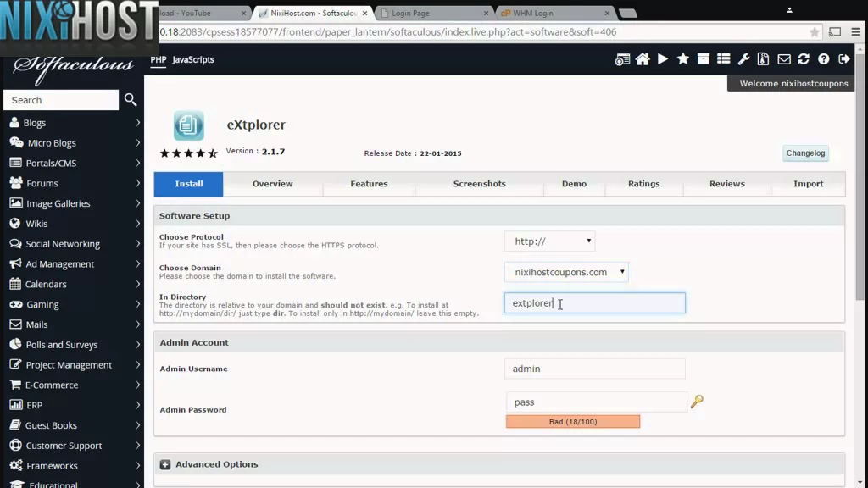Viewport: 868px width, 488px height.
Task: Open the ratings star icon in toolbar
Action: point(683,58)
